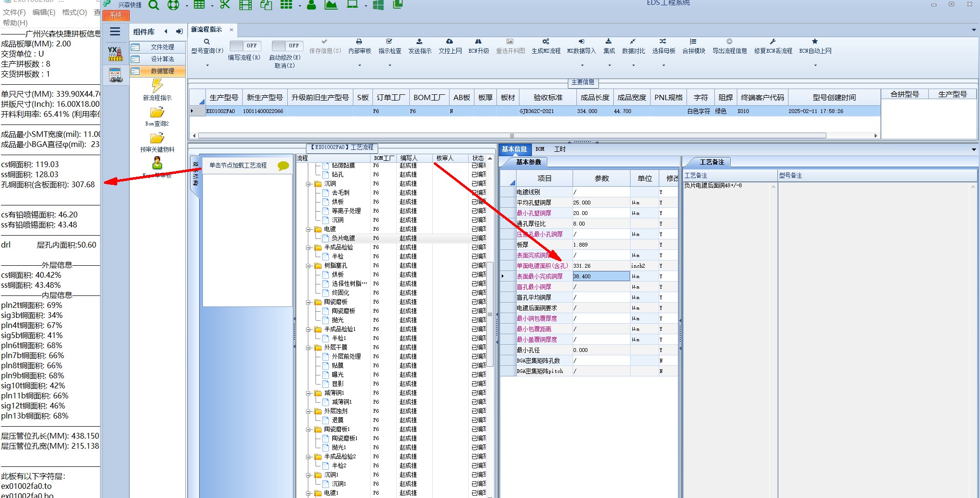Open dropdown arrow under 型号查询(F)
The width and height of the screenshot is (980, 498).
207,66
